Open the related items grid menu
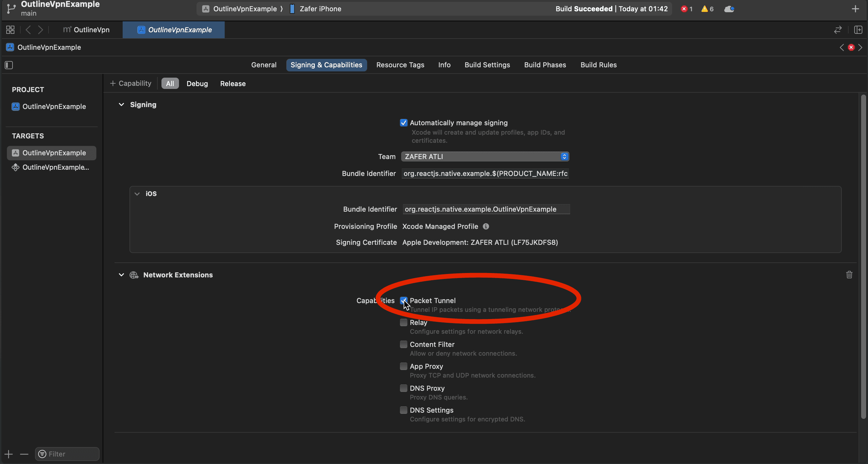The image size is (868, 464). (10, 30)
